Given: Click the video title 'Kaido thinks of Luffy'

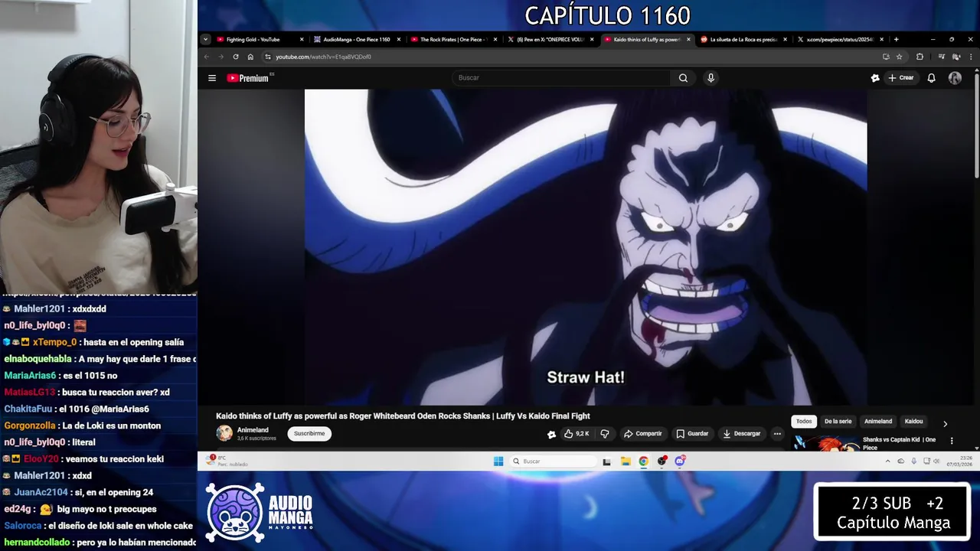Looking at the screenshot, I should [403, 416].
